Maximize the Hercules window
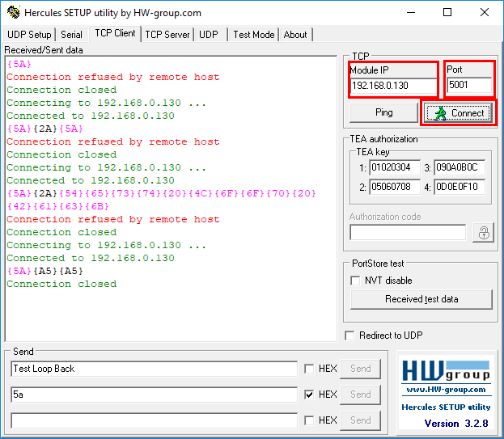Viewport: 504px width, 439px height. pos(447,12)
